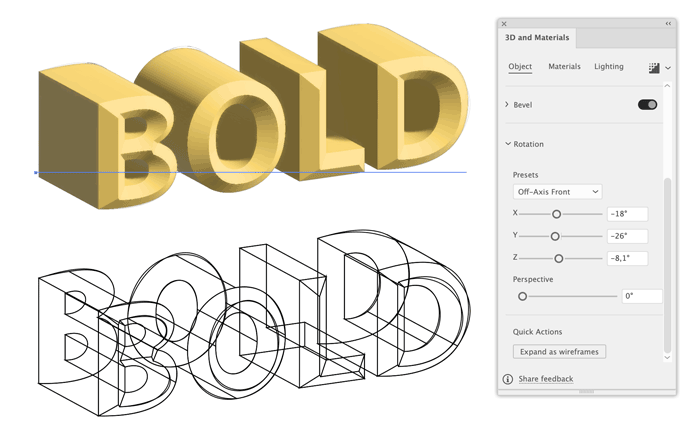
Task: Switch to the Lighting tab
Action: click(x=608, y=67)
